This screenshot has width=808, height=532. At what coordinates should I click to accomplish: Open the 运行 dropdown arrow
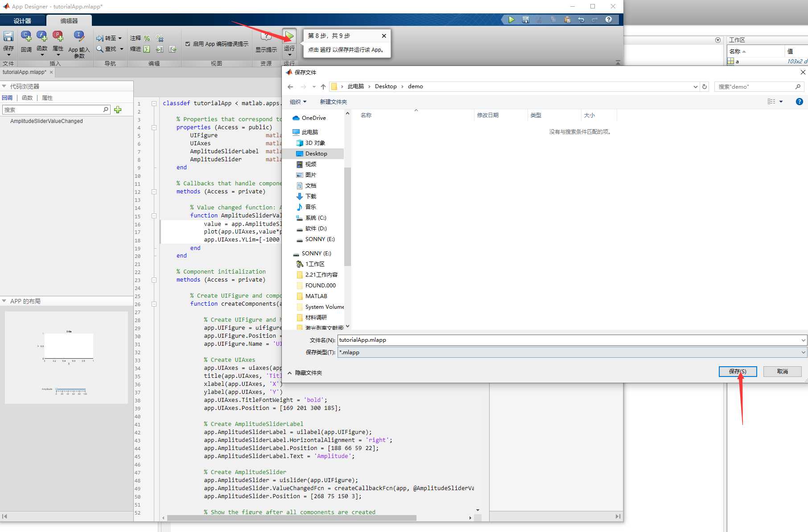(x=289, y=55)
